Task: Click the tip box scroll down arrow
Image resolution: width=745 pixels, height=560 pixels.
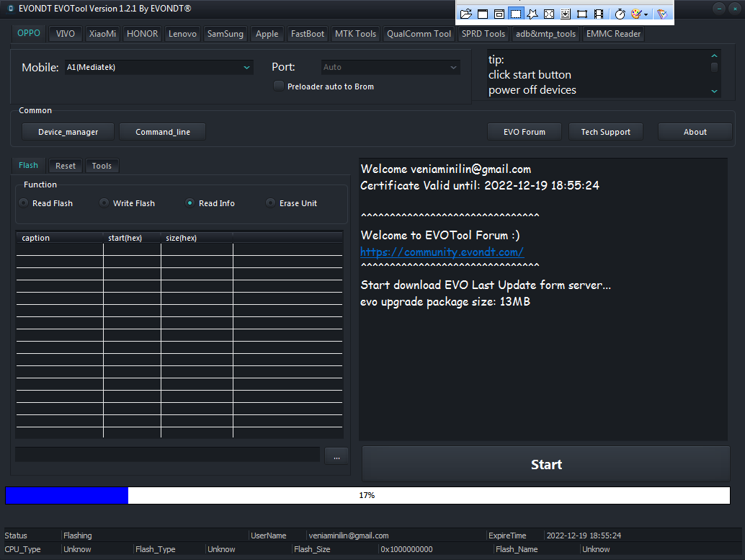Action: 714,92
